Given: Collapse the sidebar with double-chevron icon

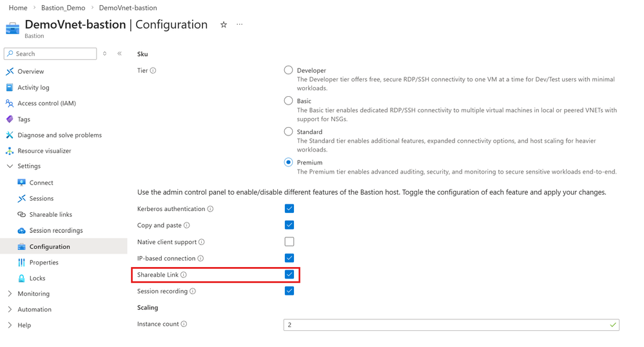Looking at the screenshot, I should (119, 54).
